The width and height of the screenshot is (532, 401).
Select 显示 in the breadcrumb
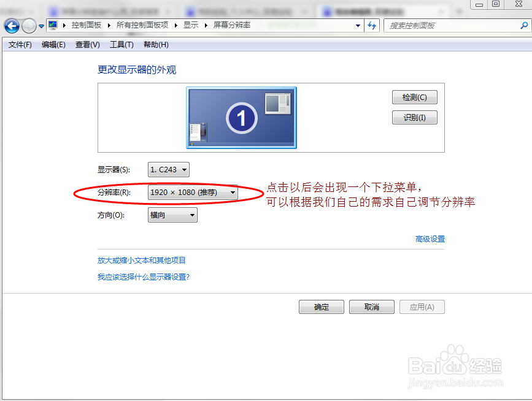pos(191,25)
